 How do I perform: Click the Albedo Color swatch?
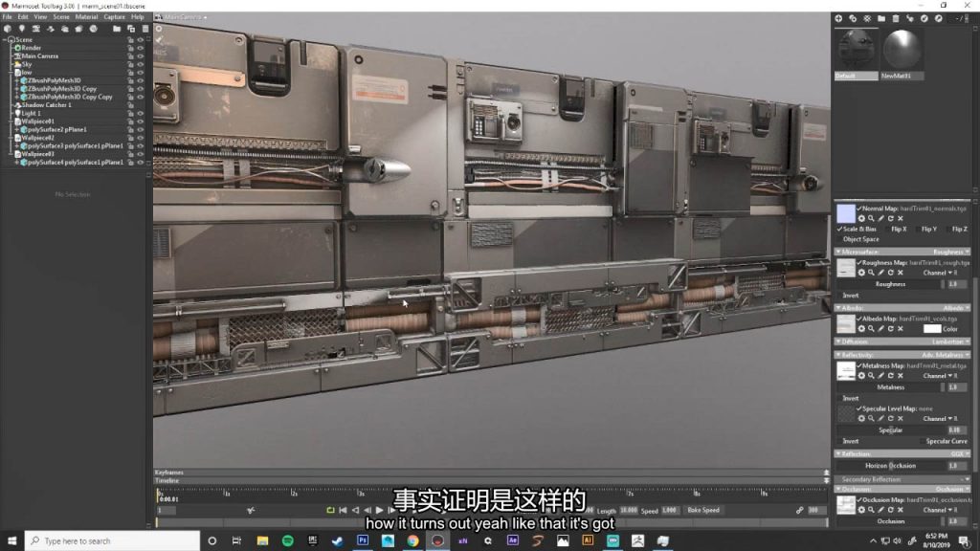point(931,329)
